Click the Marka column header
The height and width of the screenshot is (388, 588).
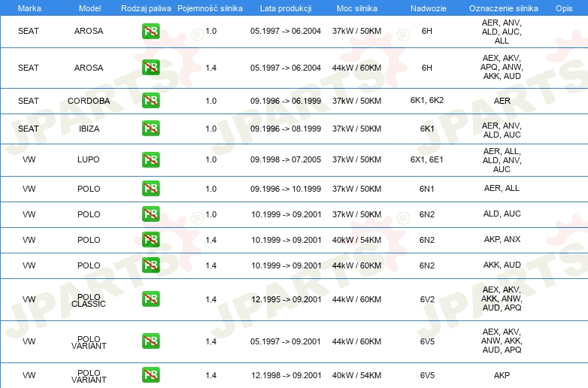29,8
